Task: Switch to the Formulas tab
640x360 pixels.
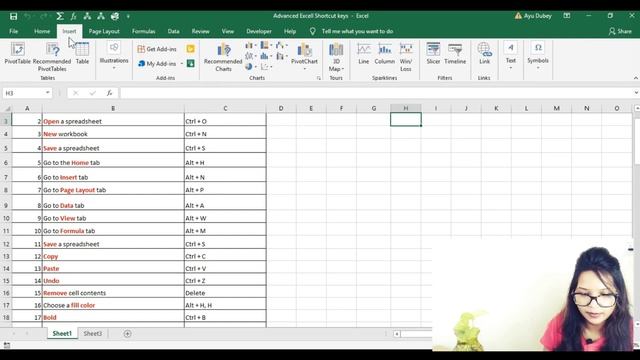Action: (x=143, y=31)
